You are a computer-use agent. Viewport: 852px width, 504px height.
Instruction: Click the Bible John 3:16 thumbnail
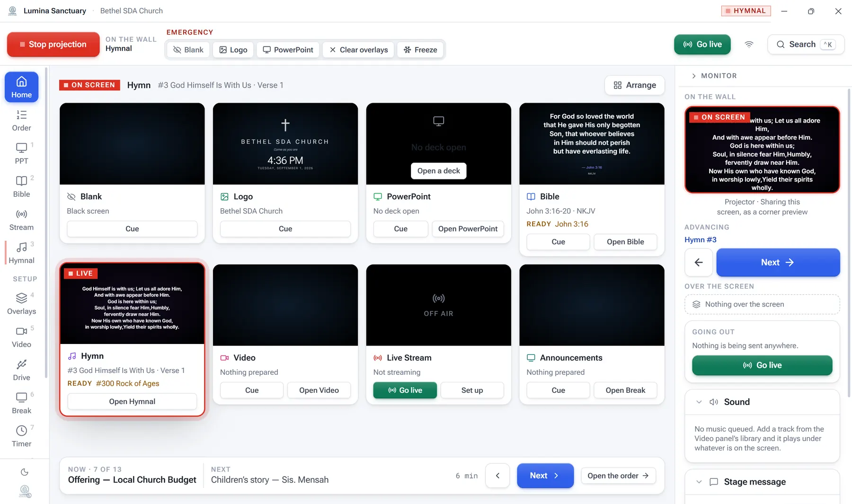point(592,144)
